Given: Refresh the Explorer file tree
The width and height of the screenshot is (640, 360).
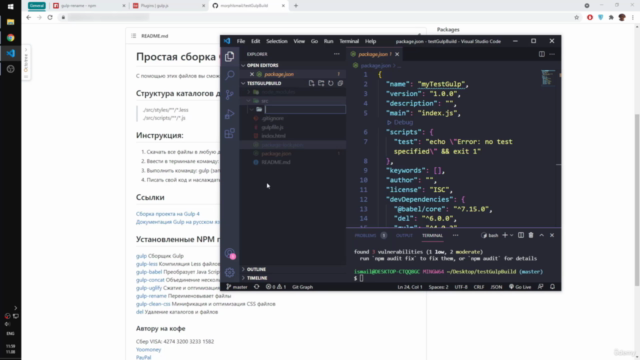Looking at the screenshot, I should (331, 83).
